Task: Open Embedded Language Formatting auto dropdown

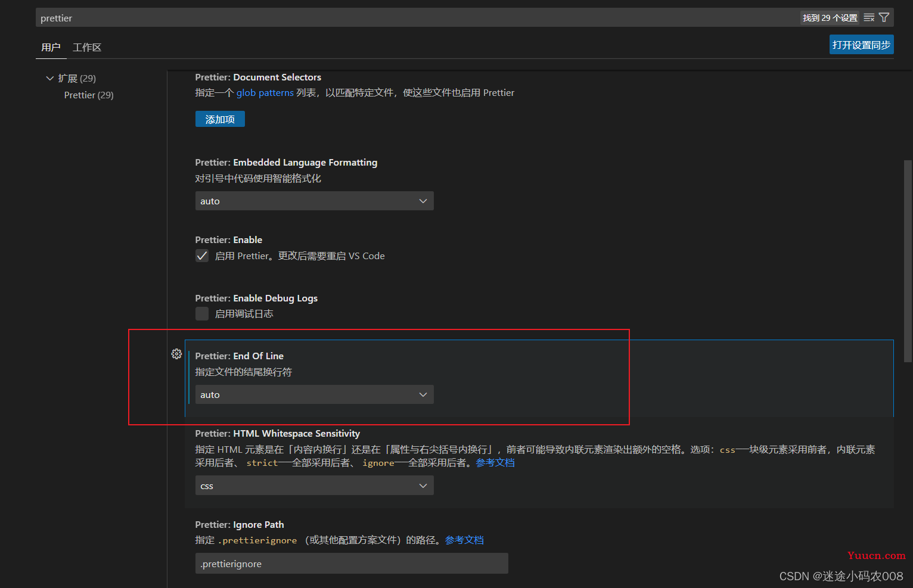Action: (314, 201)
